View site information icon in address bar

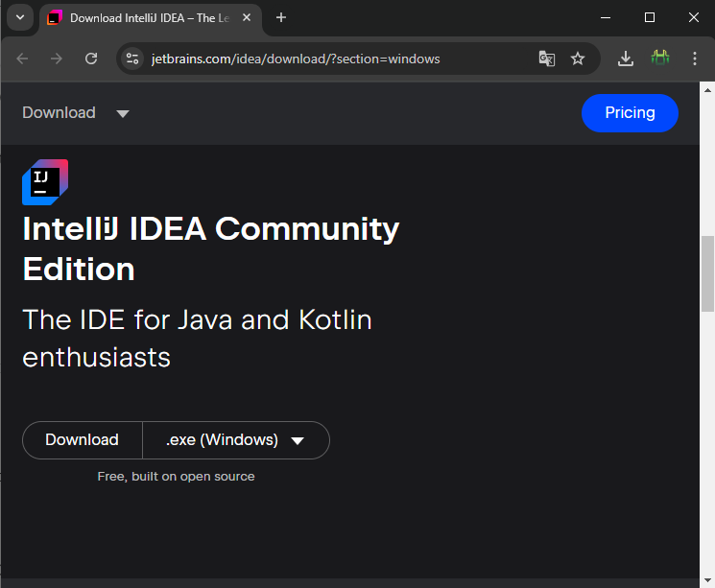click(132, 59)
